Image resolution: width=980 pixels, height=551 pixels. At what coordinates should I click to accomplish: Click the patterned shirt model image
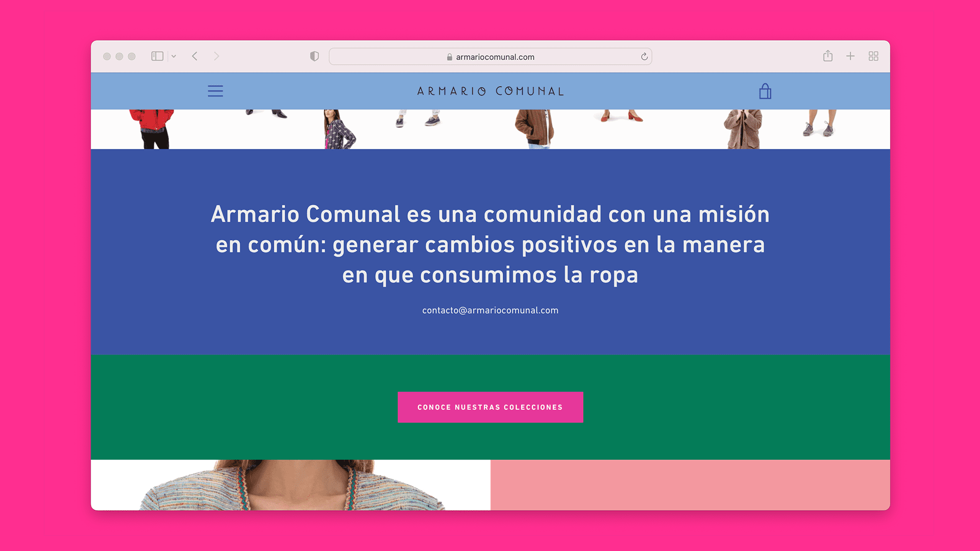point(339,129)
